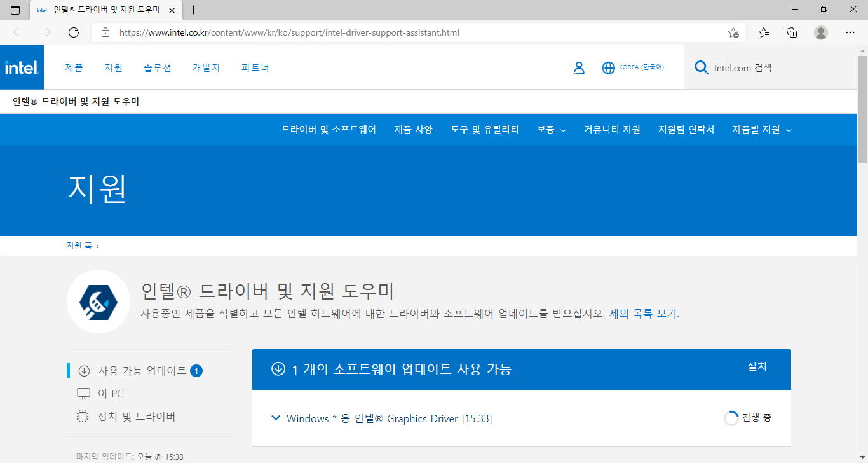Open the 개발자 menu
This screenshot has width=868, height=463.
[207, 67]
